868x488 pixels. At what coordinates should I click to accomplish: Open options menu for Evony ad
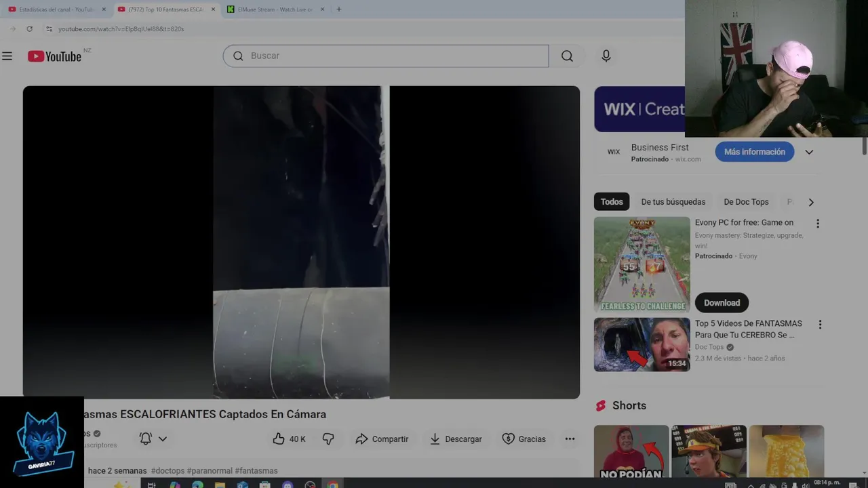pos(818,224)
